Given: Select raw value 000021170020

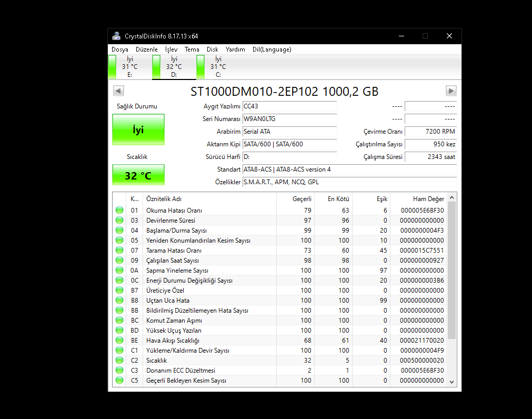Looking at the screenshot, I should click(421, 340).
